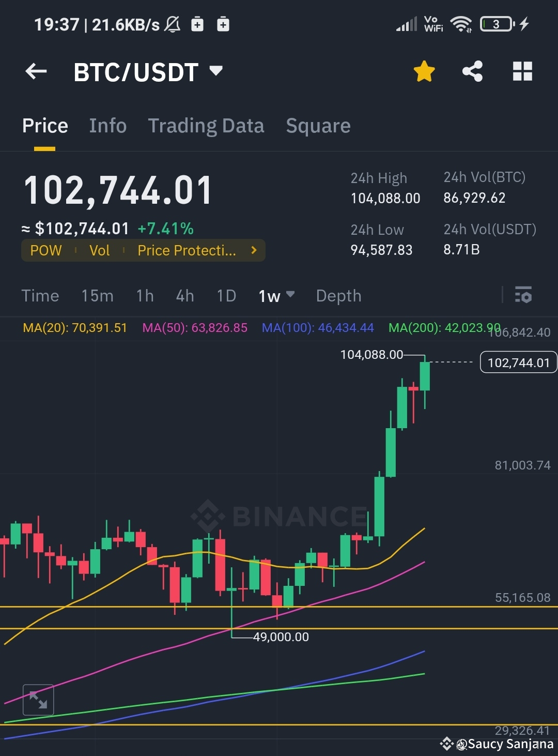Tap the Wi-Fi status icon
Viewport: 558px width, 756px height.
pos(460,24)
